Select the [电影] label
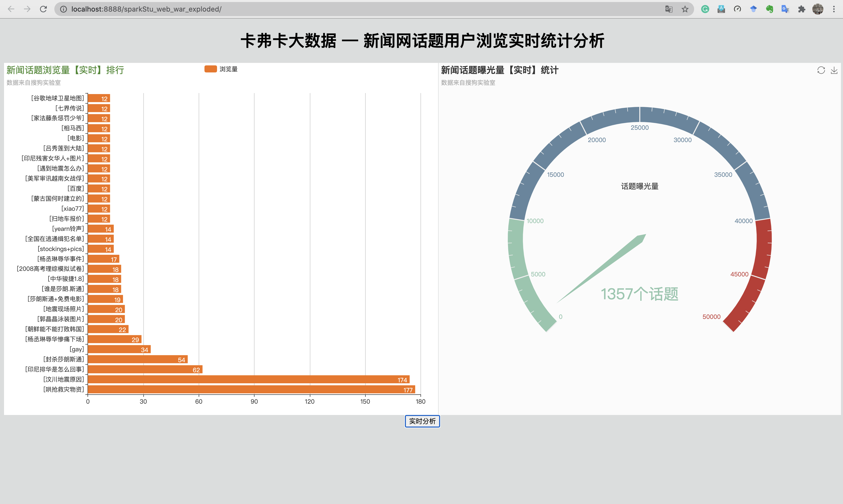Viewport: 843px width, 504px height. (x=75, y=138)
